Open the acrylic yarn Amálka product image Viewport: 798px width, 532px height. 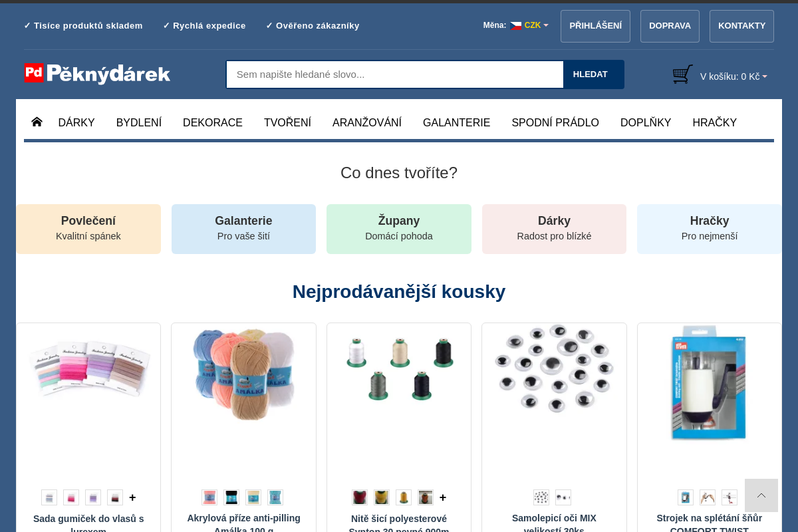click(x=243, y=374)
